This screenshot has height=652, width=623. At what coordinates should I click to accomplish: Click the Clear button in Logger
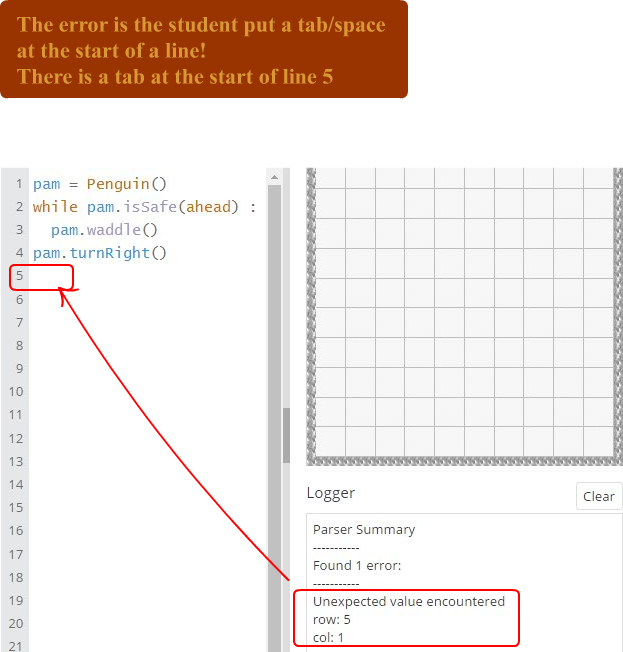point(598,496)
